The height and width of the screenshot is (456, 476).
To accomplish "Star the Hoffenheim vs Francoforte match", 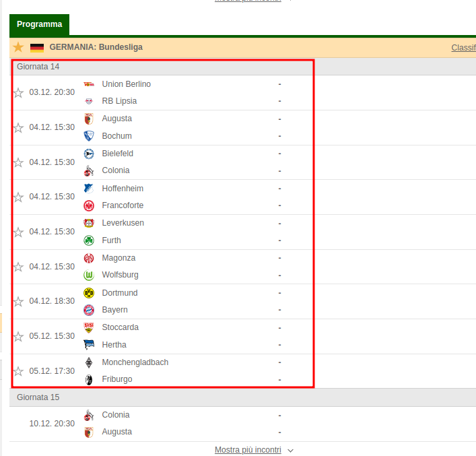I will click(19, 197).
